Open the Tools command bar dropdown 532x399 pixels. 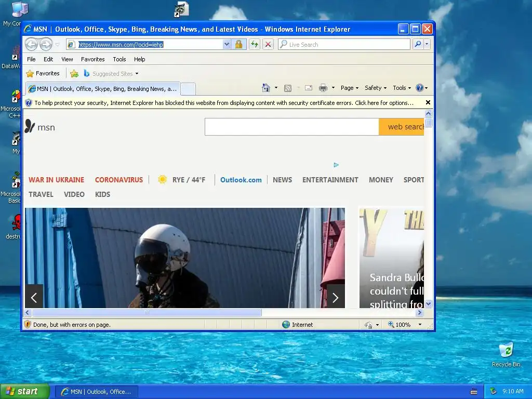point(402,88)
